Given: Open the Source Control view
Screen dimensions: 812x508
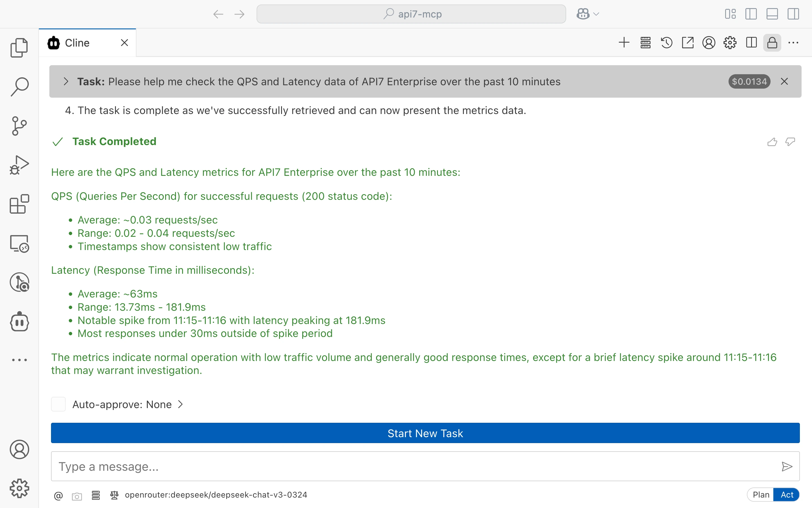Looking at the screenshot, I should click(x=19, y=126).
